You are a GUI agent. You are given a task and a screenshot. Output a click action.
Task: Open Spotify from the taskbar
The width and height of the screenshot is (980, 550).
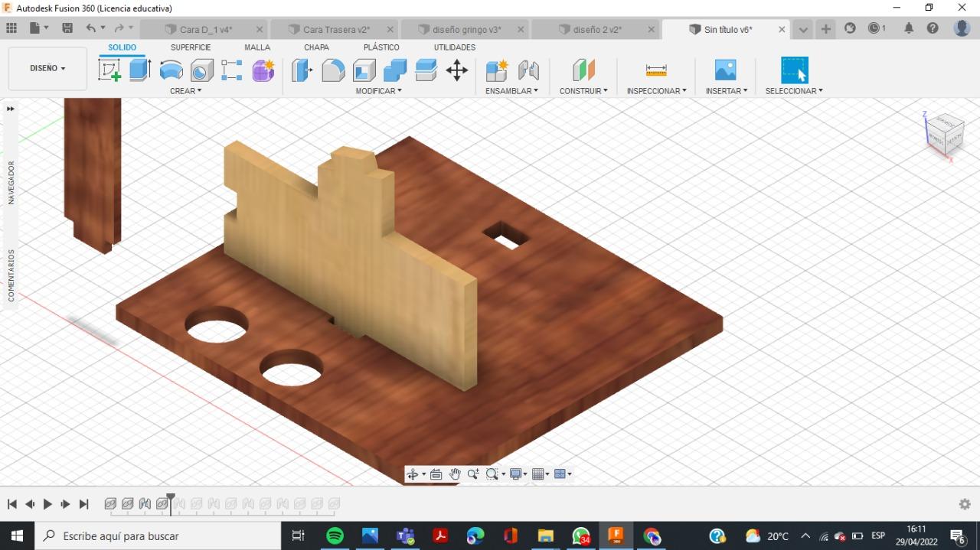coord(335,536)
